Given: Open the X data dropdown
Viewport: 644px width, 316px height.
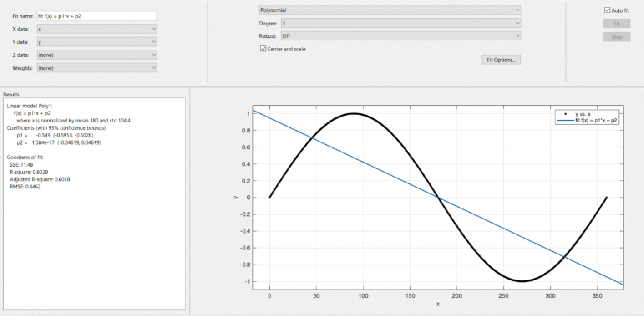Looking at the screenshot, I should pos(96,29).
